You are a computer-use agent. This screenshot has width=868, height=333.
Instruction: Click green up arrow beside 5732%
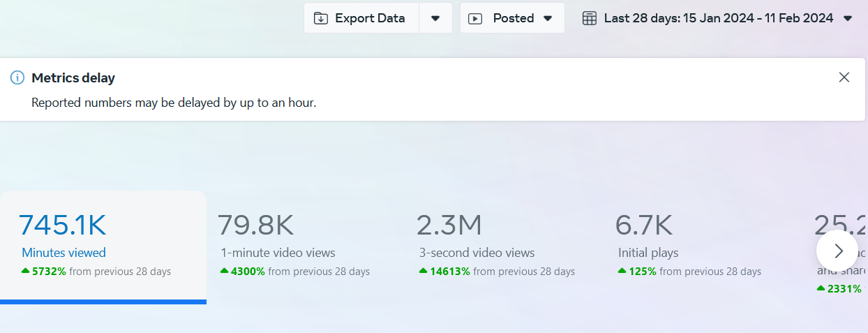[26, 271]
